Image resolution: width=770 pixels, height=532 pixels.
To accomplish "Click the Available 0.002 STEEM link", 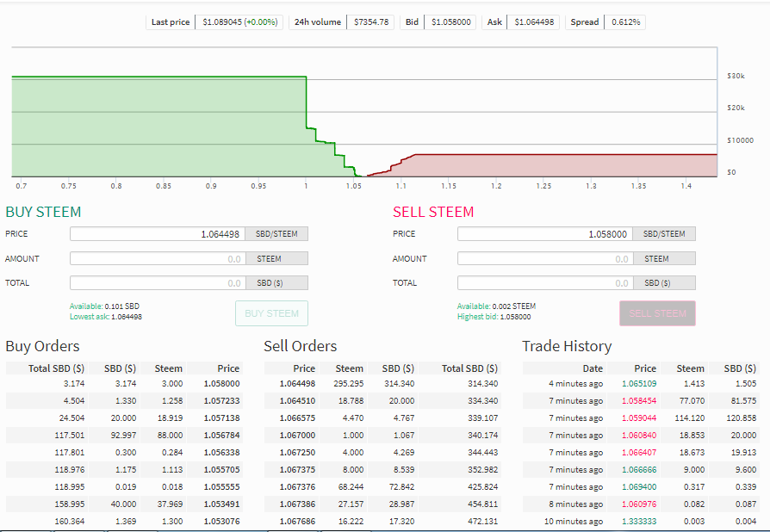I will (x=496, y=306).
